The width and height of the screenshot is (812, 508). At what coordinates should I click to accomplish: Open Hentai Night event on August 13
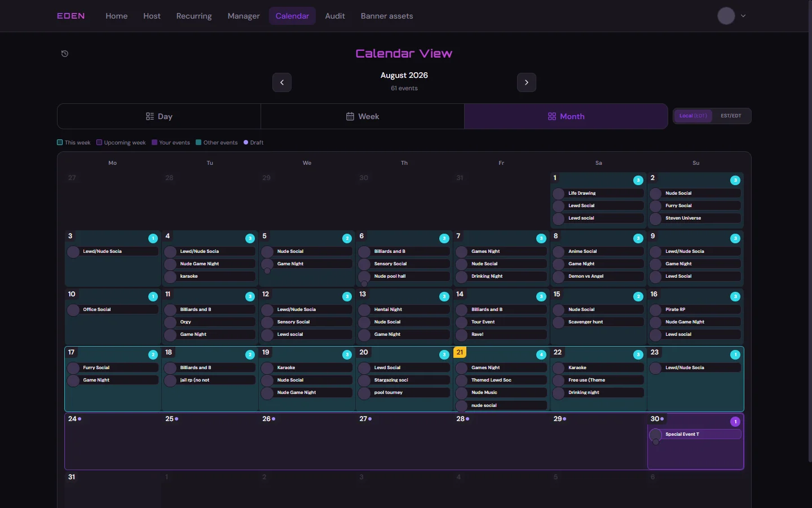click(404, 309)
